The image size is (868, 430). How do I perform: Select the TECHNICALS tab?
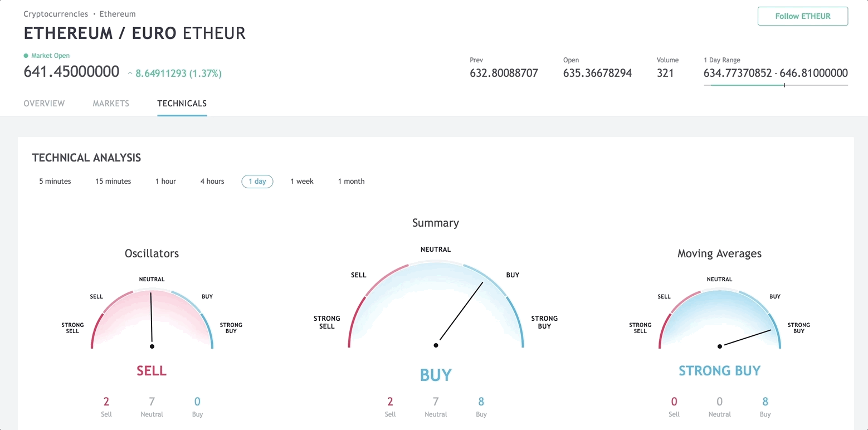coord(182,104)
